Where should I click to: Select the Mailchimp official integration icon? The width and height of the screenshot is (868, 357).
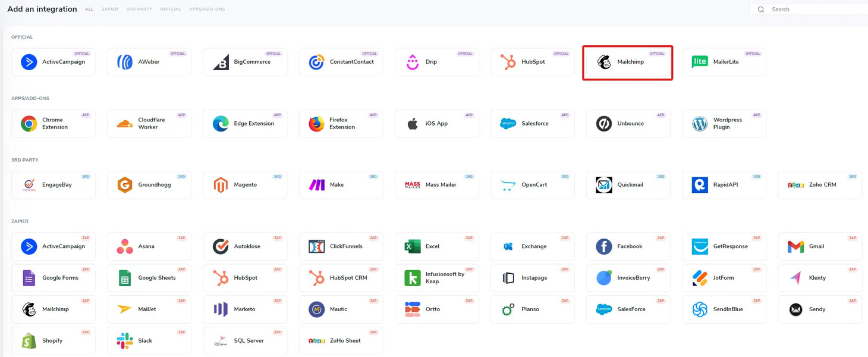click(x=604, y=61)
